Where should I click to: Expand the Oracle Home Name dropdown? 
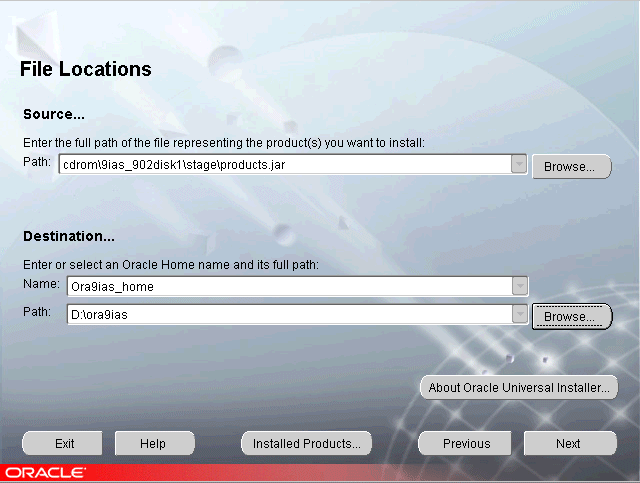tap(520, 286)
